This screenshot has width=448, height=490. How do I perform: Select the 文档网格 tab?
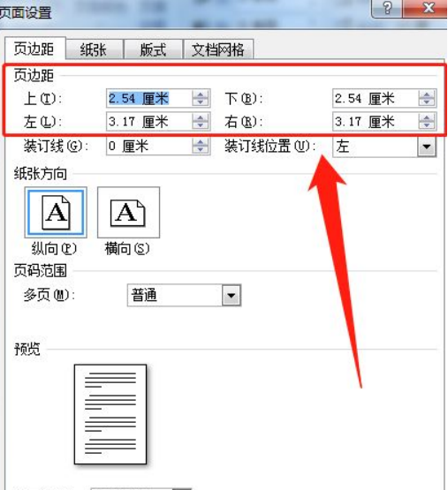point(218,49)
